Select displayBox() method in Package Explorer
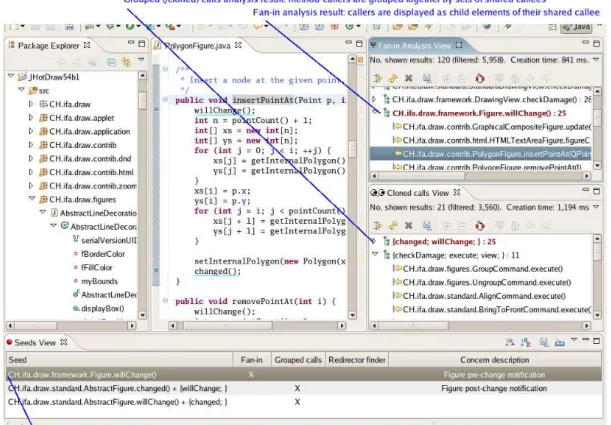This screenshot has width=611, height=425. point(103,308)
